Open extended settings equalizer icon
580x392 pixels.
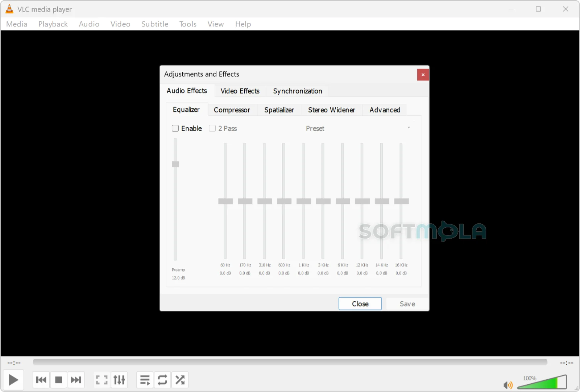click(119, 380)
